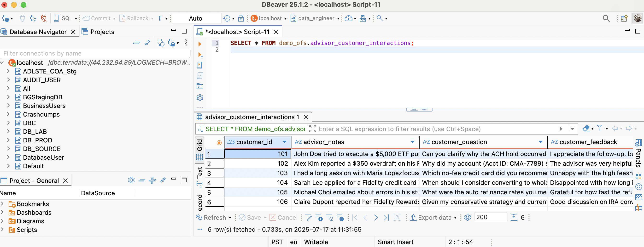Open advisor_notes column filter dropdown
This screenshot has height=247, width=644.
click(x=412, y=142)
